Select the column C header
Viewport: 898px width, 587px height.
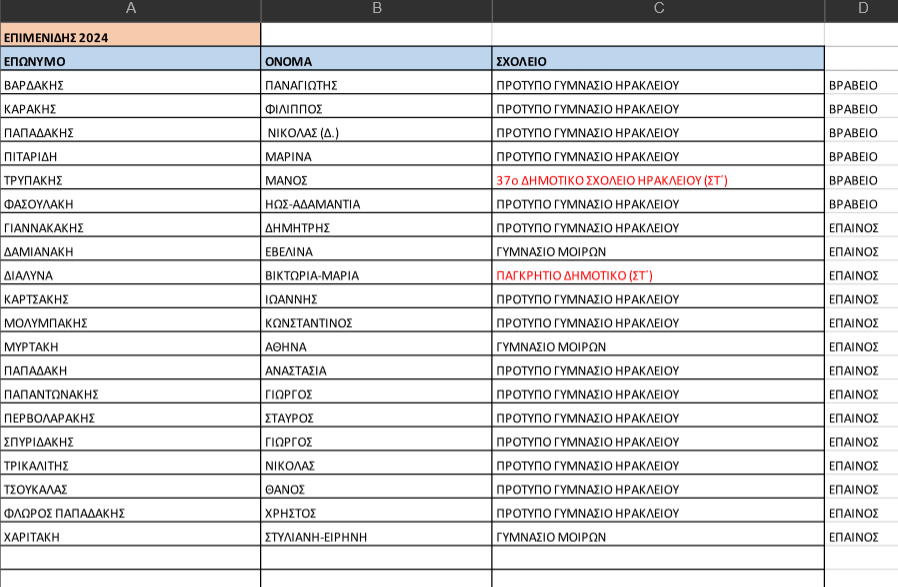point(658,10)
